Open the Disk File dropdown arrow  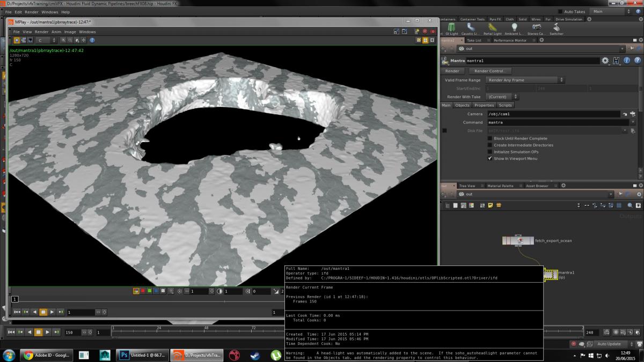(x=625, y=130)
